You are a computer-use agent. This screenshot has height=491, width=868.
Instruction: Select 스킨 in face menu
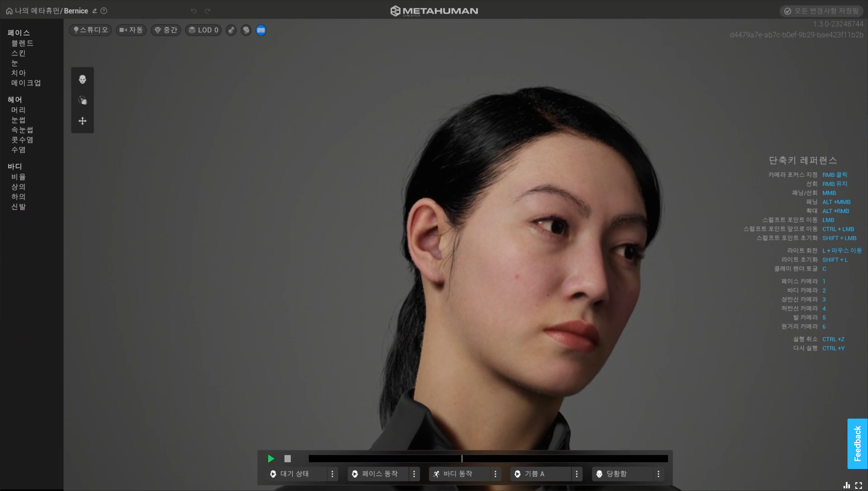[x=19, y=53]
